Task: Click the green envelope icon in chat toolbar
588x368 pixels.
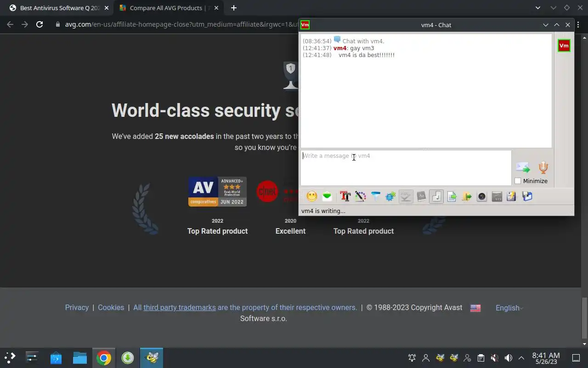Action: 327,196
